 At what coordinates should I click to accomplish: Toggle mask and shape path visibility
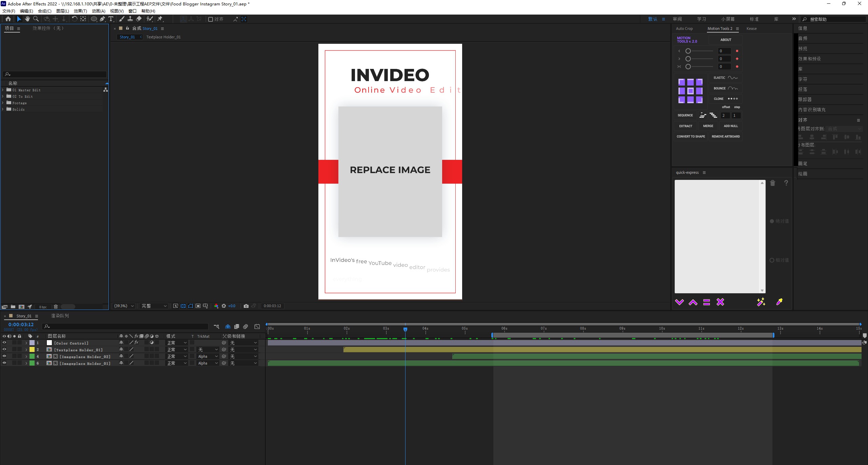[191, 306]
